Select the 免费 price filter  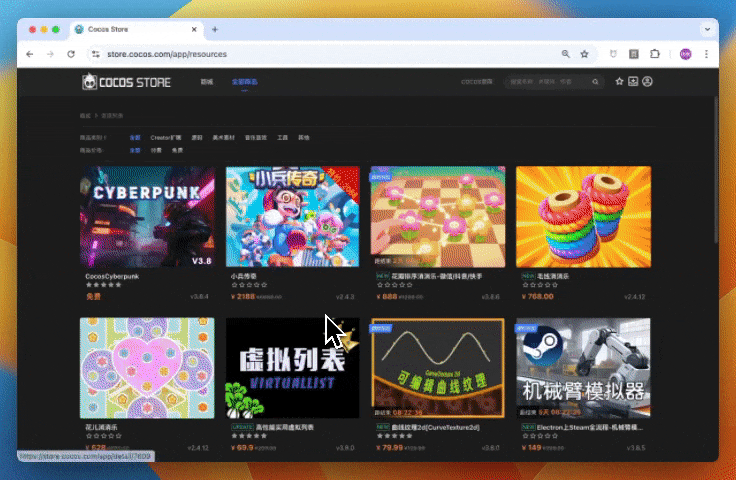(x=177, y=150)
